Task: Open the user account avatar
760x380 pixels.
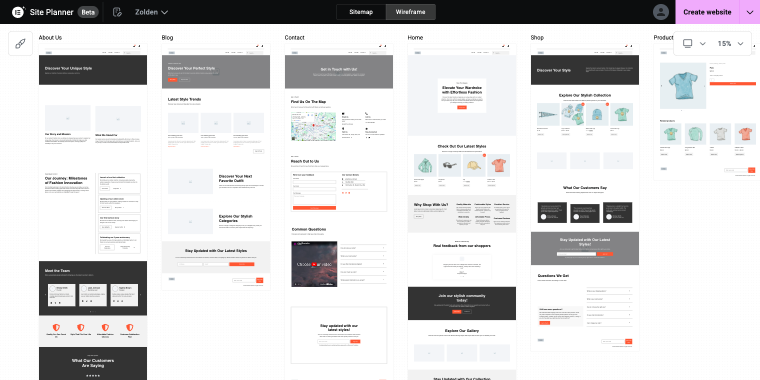Action: 661,12
